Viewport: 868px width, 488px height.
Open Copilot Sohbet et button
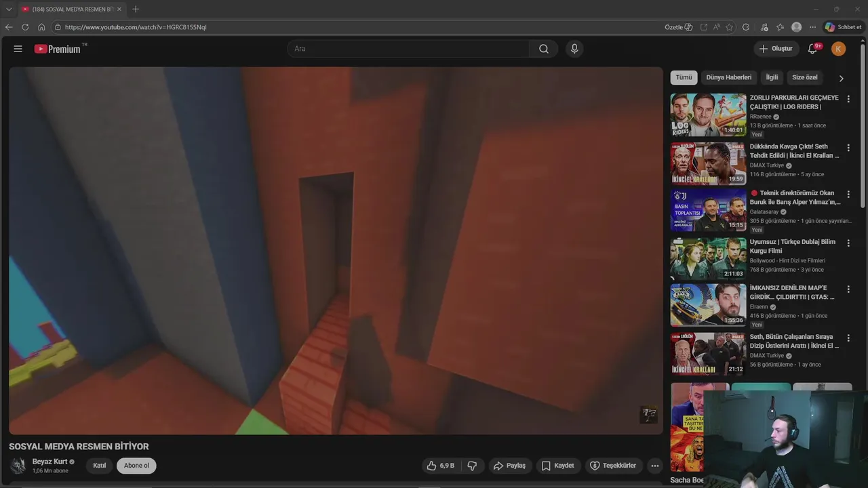click(843, 27)
